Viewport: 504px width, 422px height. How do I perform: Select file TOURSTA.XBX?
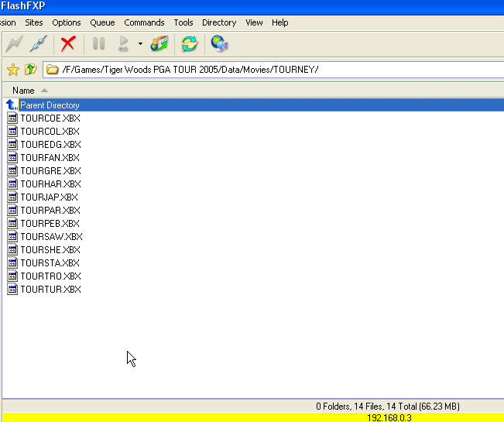(x=50, y=263)
